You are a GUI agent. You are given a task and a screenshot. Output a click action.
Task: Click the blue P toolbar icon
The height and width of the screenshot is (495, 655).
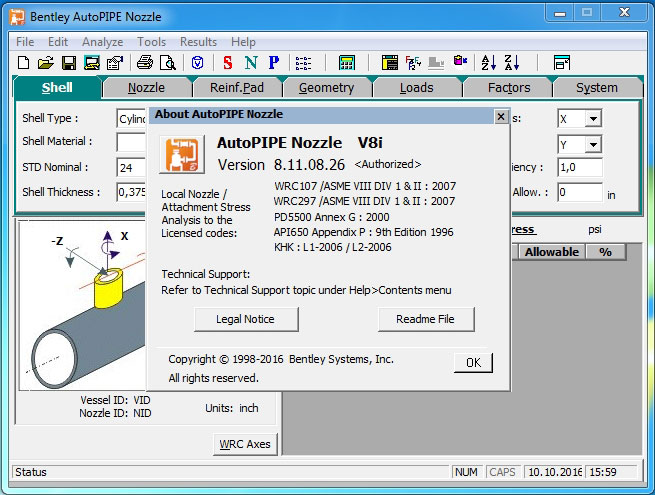pos(274,63)
